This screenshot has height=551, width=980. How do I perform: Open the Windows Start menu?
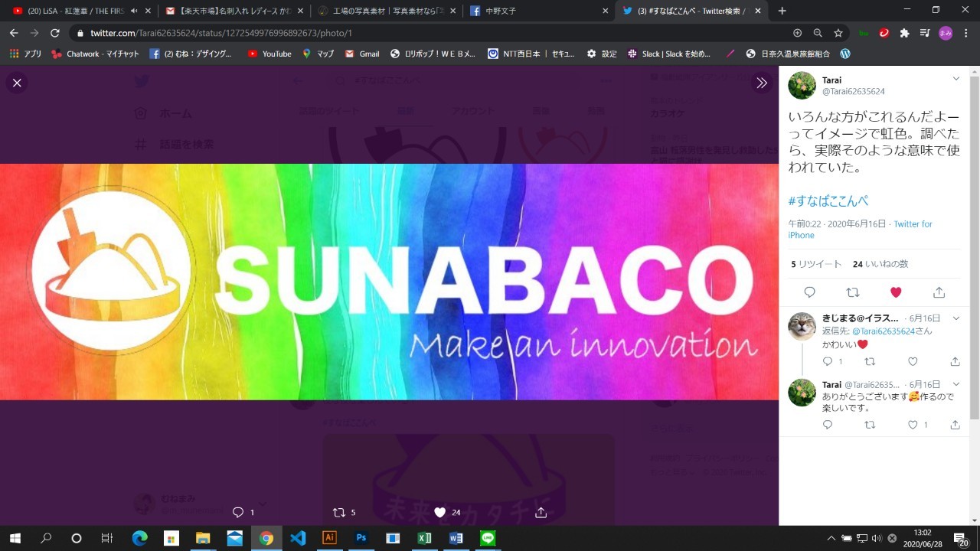pos(15,538)
